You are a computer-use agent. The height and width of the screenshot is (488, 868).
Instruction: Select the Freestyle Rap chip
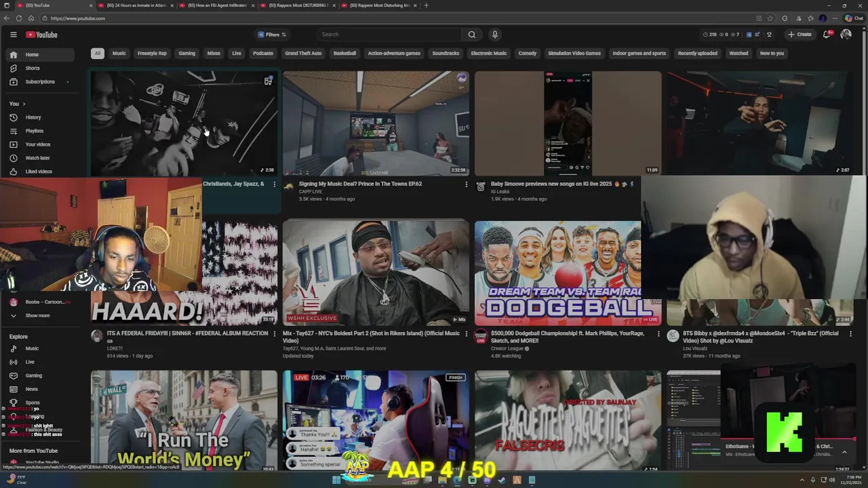pyautogui.click(x=152, y=53)
